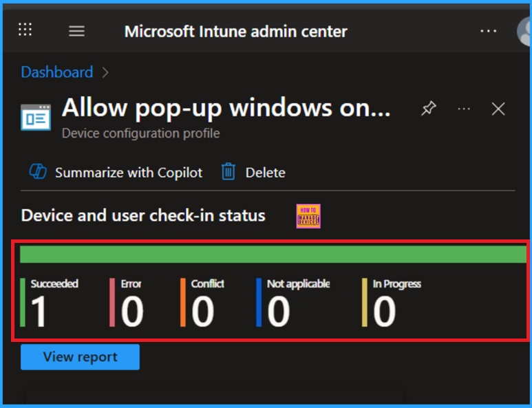Open the app launcher waffle icon
Viewport: 532px width, 408px height.
coord(25,30)
